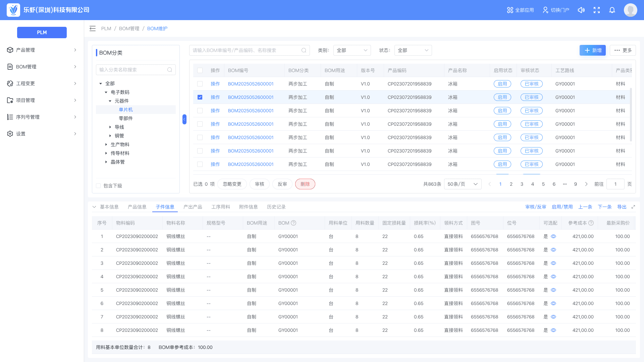644x362 pixels.
Task: Click the BOM column help question icon
Action: pyautogui.click(x=293, y=223)
